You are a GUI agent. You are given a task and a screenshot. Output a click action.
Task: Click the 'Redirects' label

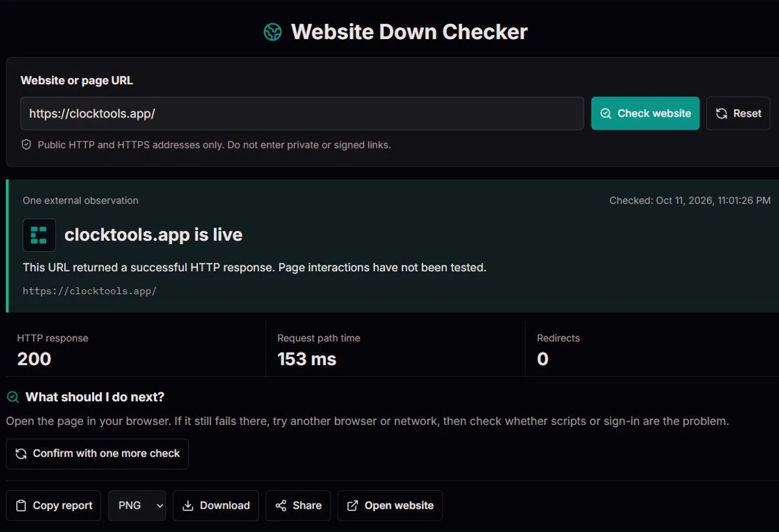[x=558, y=338]
